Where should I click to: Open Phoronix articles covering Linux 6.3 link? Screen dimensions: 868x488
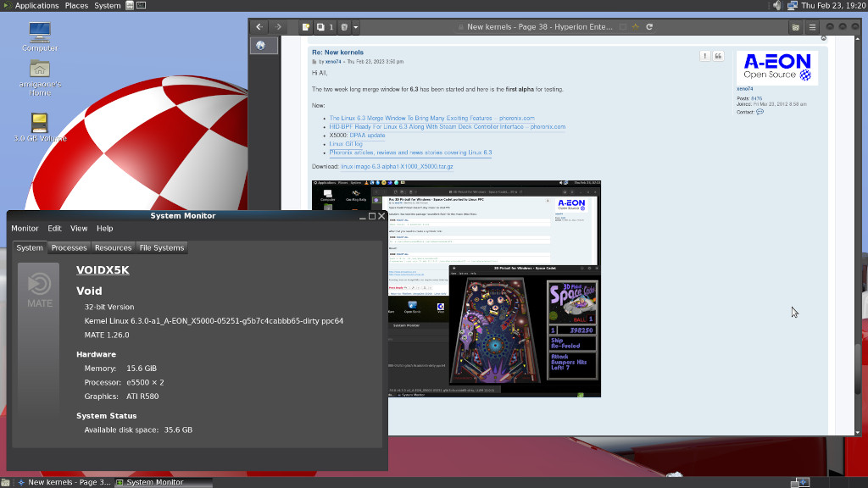point(410,152)
